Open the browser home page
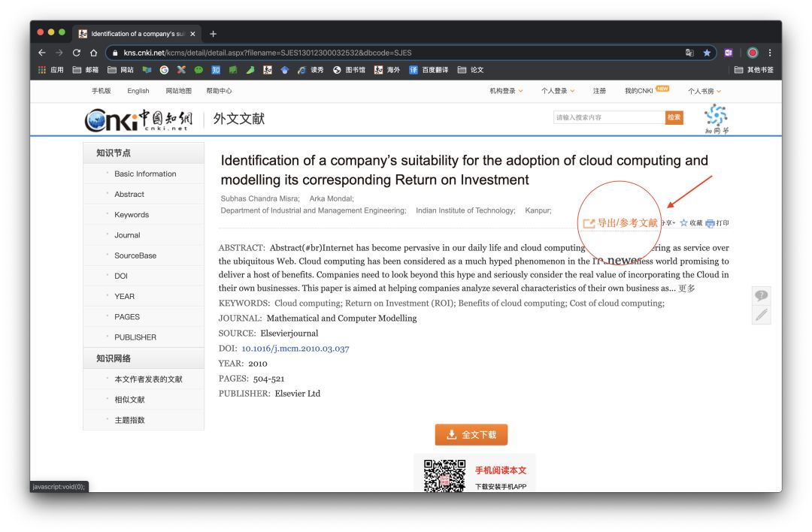The image size is (812, 532). [x=94, y=53]
